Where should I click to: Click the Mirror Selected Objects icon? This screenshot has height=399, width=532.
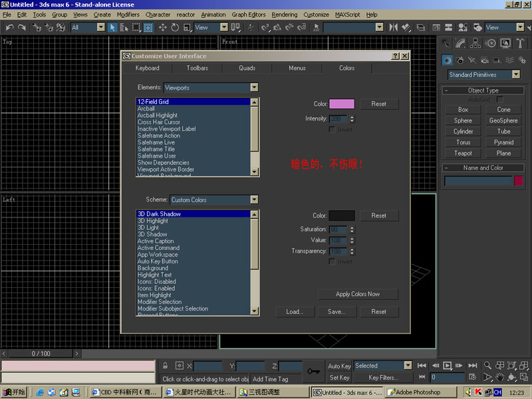tap(394, 27)
